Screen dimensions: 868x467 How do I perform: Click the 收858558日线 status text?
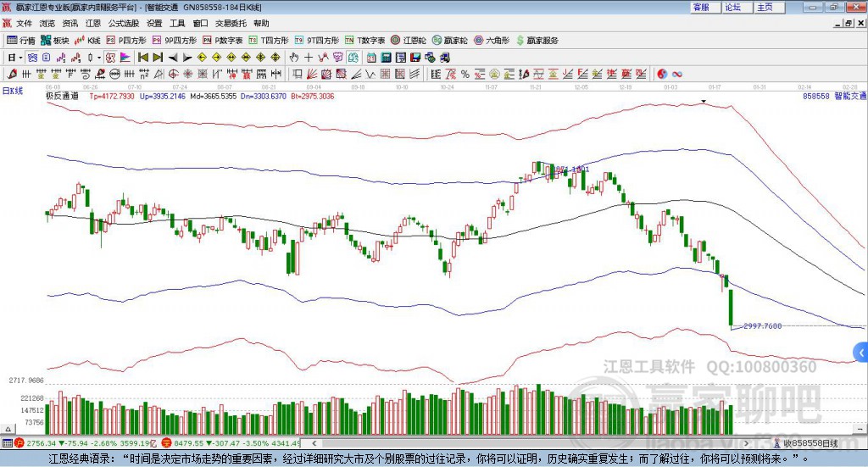click(x=810, y=443)
